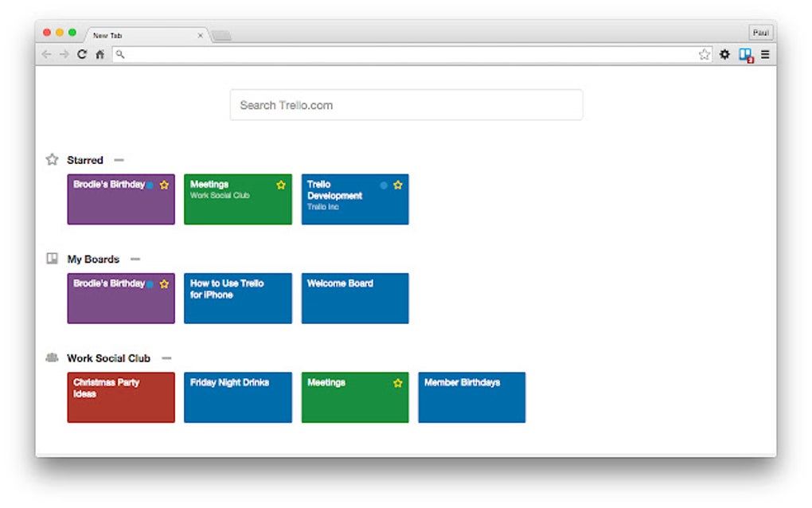Collapse the My Boards section
Viewport: 812px width, 508px height.
click(x=135, y=259)
